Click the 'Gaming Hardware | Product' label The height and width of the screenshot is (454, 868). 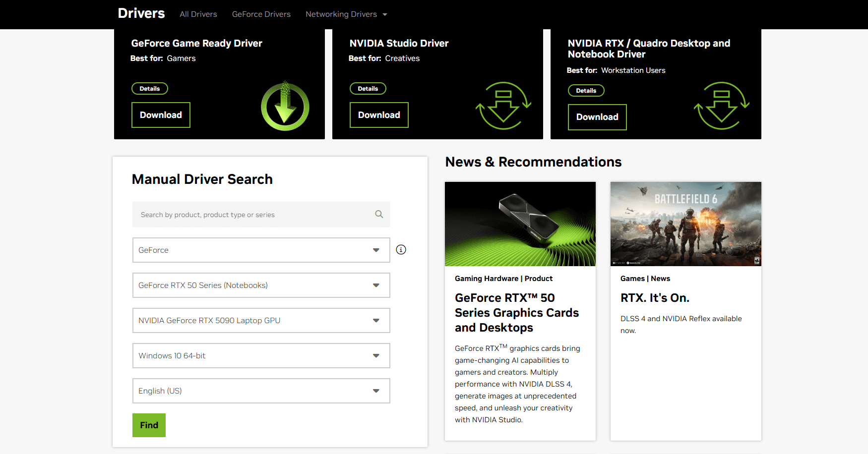pos(503,279)
